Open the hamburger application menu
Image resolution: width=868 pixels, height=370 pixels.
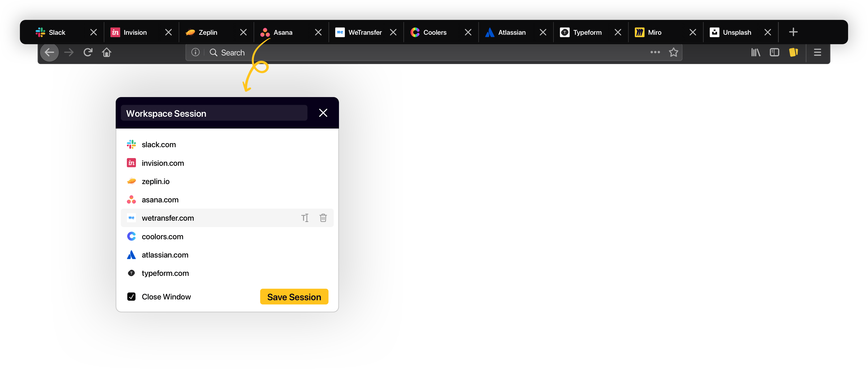[x=817, y=52]
